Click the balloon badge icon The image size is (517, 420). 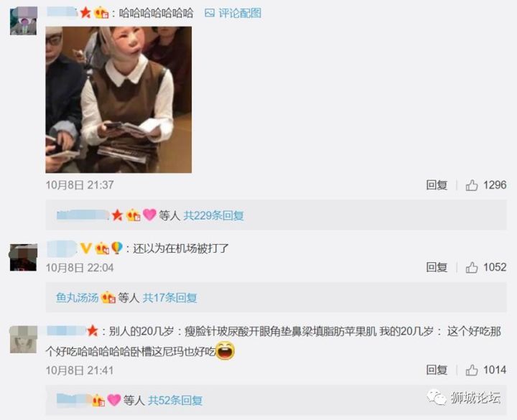coord(117,248)
